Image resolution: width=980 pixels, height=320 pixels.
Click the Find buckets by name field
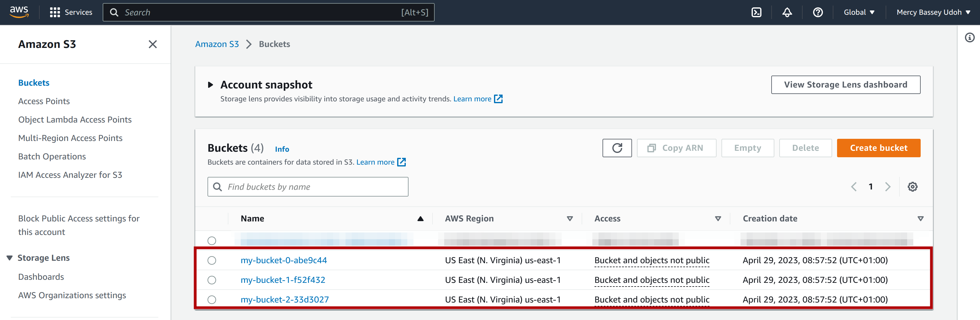[308, 187]
